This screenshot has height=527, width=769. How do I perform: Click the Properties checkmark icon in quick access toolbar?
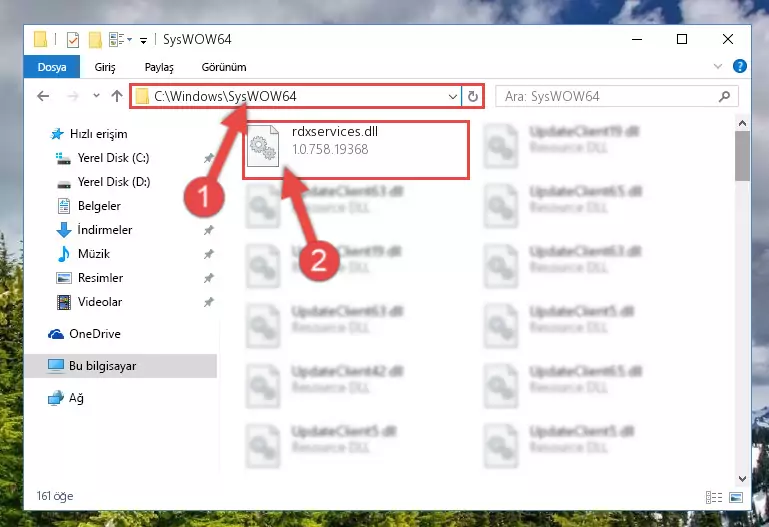point(73,40)
